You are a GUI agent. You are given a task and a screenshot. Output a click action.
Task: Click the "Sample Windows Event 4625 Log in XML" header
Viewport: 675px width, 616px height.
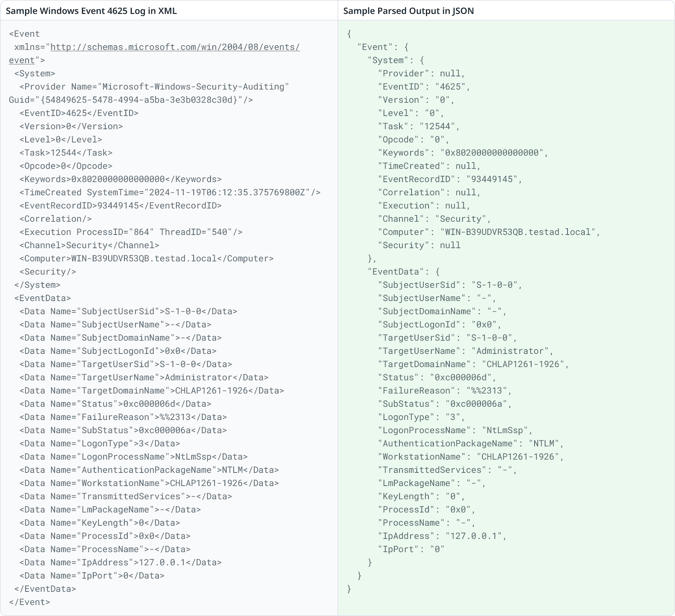point(91,11)
